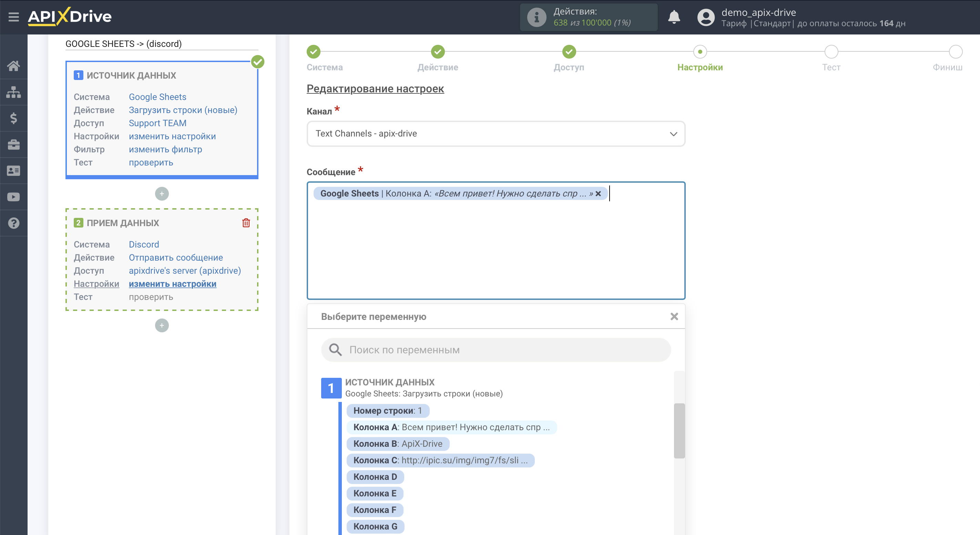Add step below data receiver block
This screenshot has width=980, height=535.
coord(162,325)
